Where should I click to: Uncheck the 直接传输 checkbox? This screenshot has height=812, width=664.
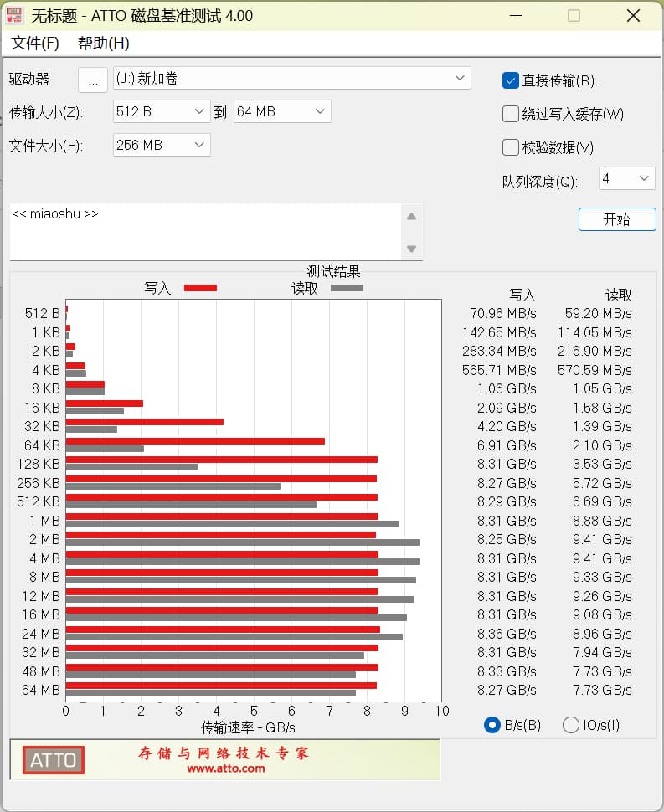pos(510,80)
